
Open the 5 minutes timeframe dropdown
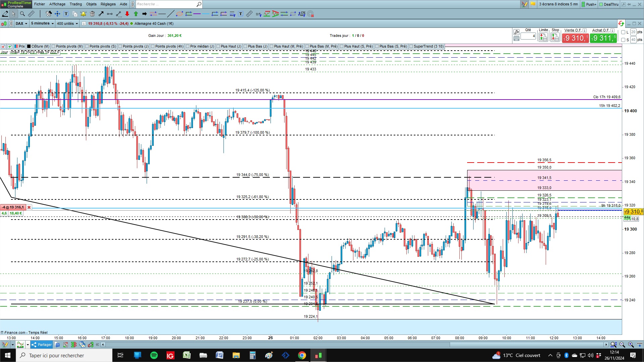[42, 23]
